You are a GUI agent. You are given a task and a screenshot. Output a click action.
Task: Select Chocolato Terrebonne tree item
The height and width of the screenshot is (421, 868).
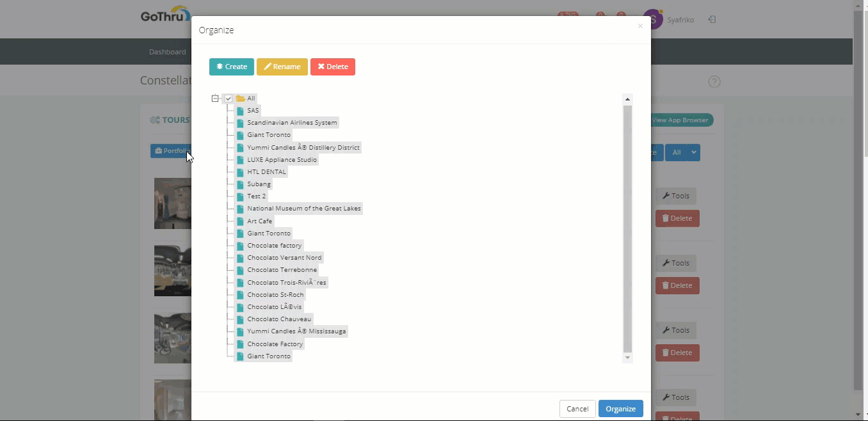click(x=282, y=270)
